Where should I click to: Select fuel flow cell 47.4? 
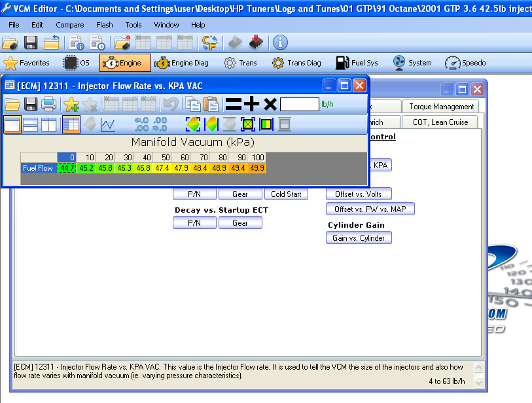[162, 168]
